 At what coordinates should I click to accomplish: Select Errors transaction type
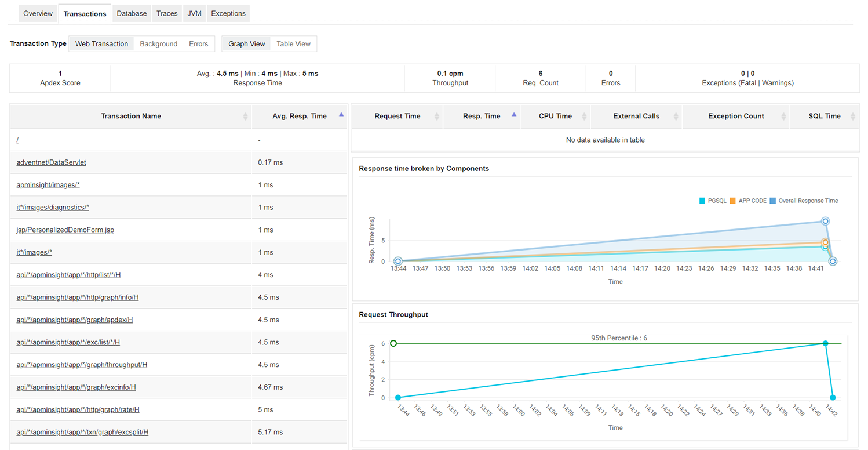click(198, 44)
